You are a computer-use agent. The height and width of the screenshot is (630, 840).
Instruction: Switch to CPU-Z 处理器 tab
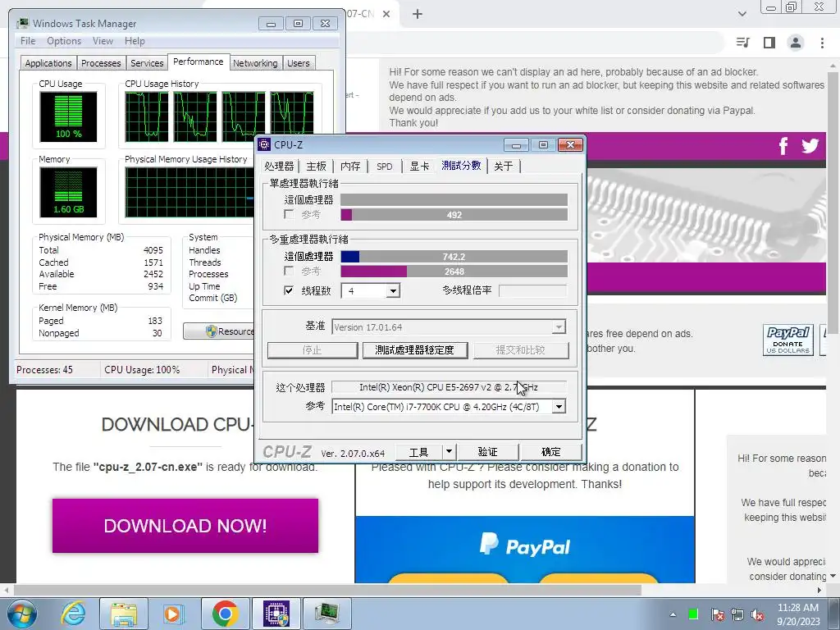click(x=279, y=166)
